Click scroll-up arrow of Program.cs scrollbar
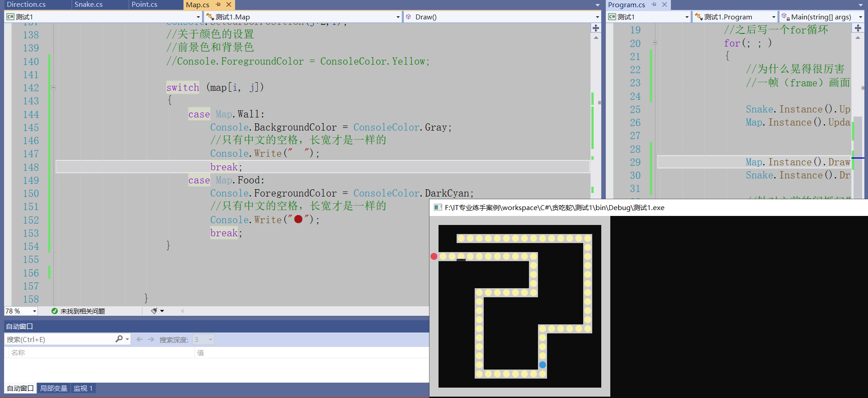 (x=858, y=38)
